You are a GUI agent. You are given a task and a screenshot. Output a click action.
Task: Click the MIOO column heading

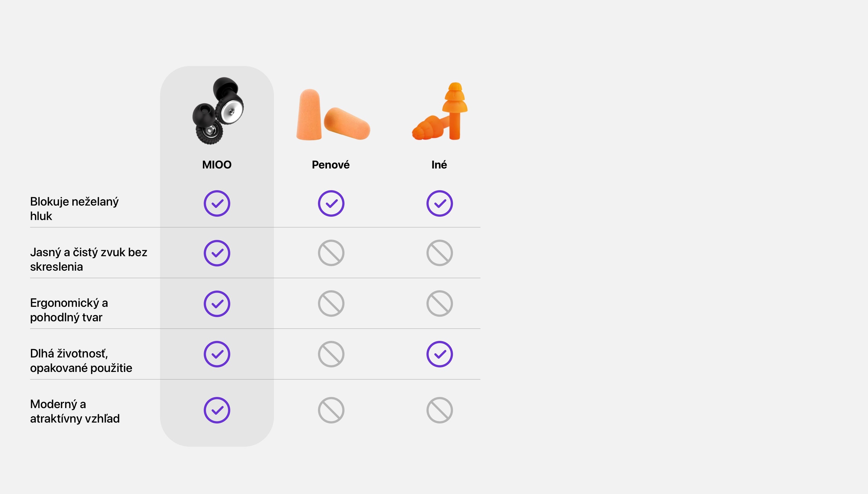[x=217, y=165]
